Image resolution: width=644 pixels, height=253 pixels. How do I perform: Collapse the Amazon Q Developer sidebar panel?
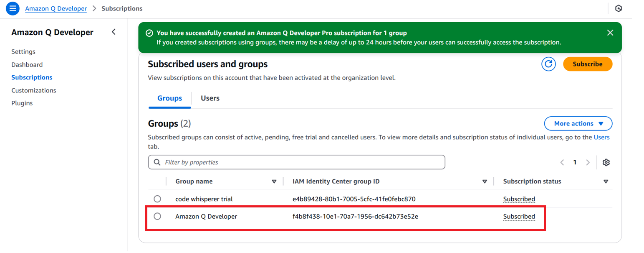tap(114, 31)
